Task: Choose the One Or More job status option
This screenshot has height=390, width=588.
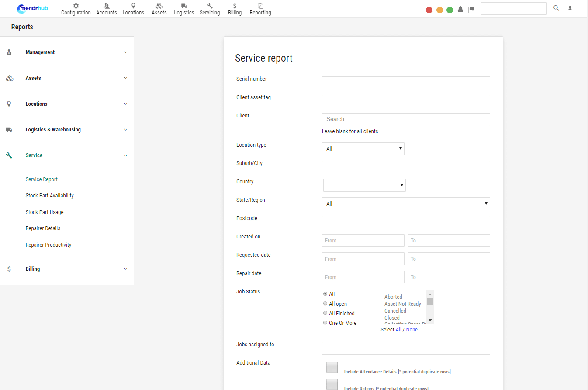Action: click(x=325, y=322)
